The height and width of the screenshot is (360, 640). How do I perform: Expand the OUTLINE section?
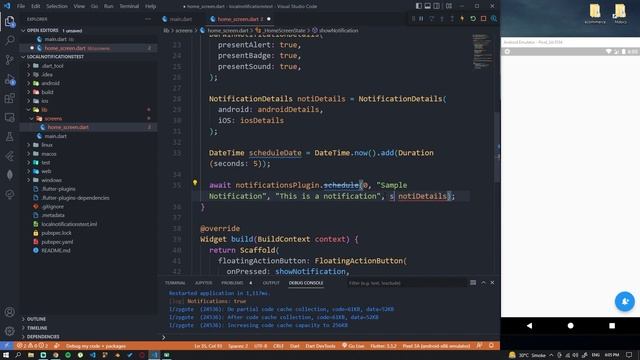[x=36, y=319]
